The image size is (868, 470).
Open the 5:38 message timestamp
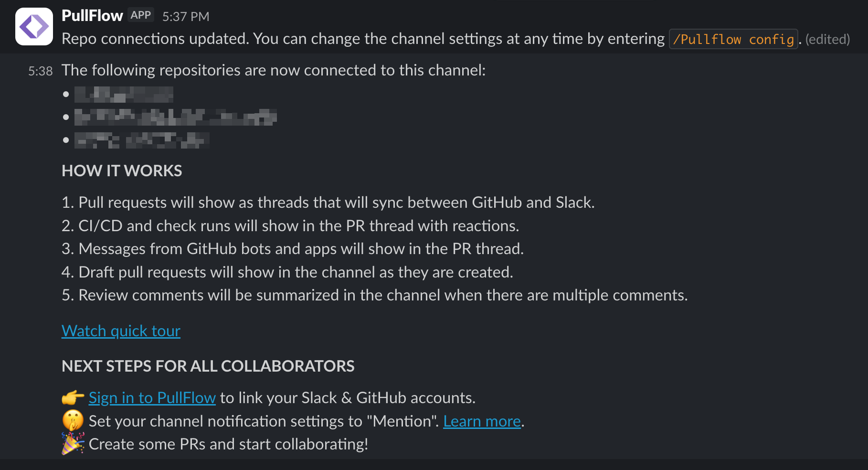pyautogui.click(x=40, y=71)
